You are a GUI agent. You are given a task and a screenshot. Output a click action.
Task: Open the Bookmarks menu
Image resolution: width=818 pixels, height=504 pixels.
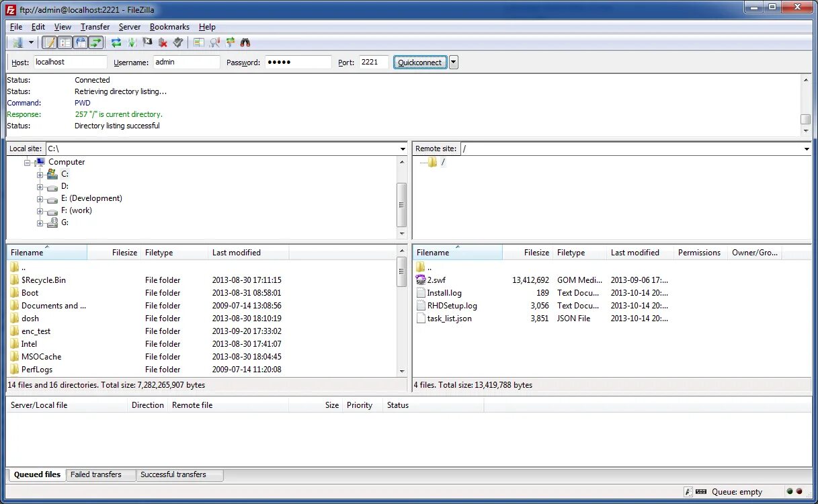(x=169, y=27)
